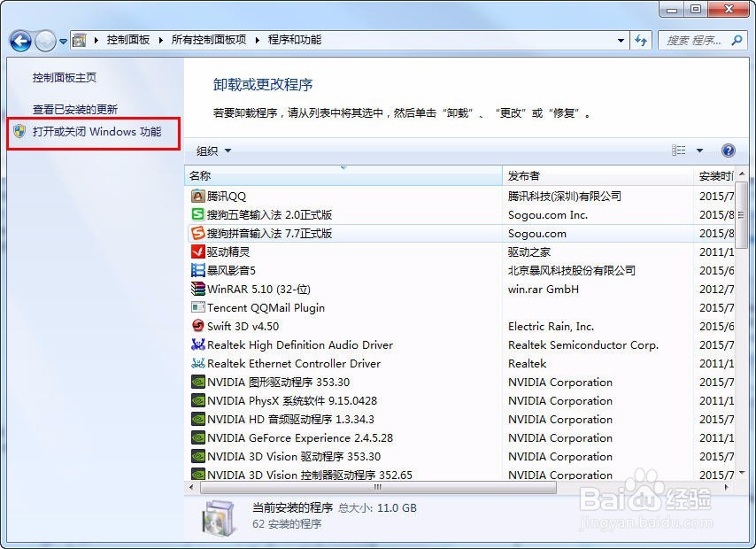Image resolution: width=756 pixels, height=549 pixels.
Task: Click the Back navigation arrow button
Action: point(20,41)
